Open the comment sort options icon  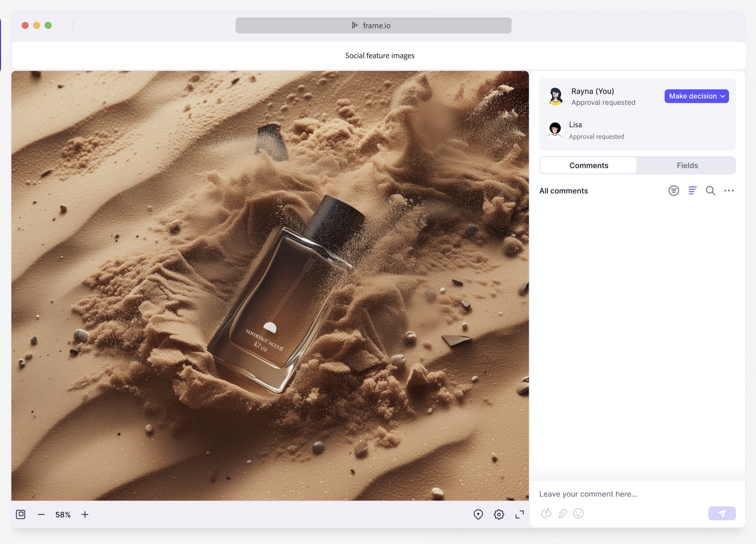pos(692,191)
